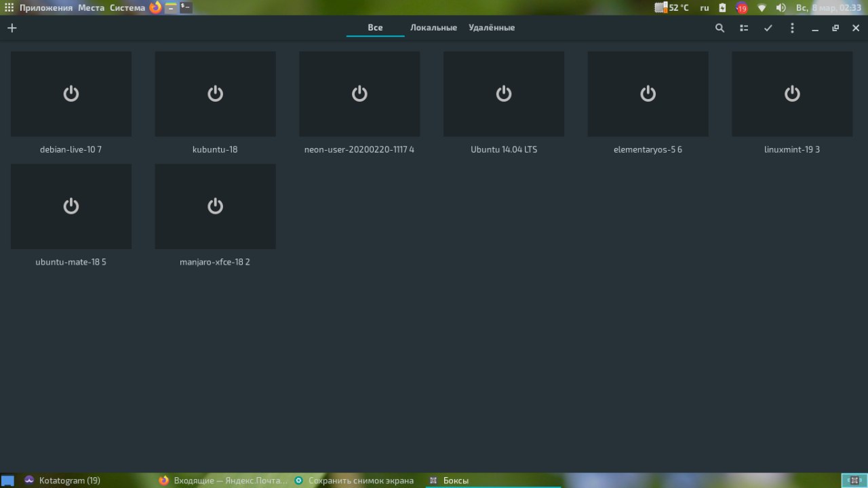Click the elementaryos-5 6 label
868x488 pixels.
[648, 149]
